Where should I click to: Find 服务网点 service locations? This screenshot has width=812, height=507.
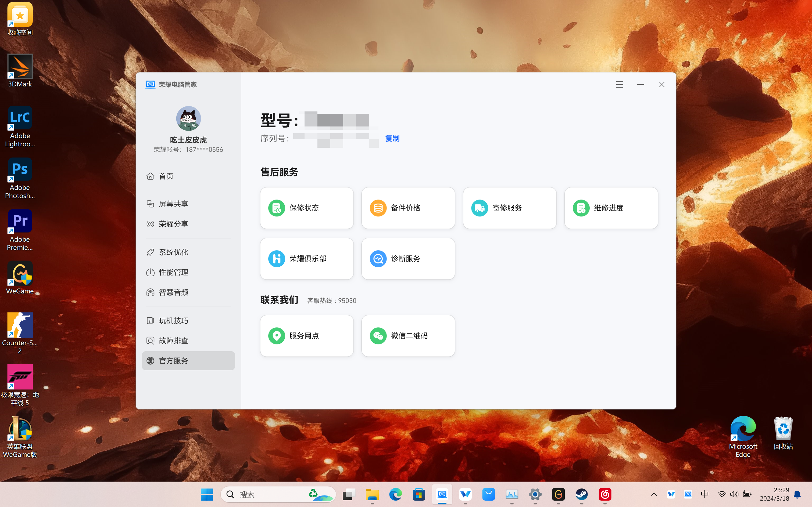point(306,336)
